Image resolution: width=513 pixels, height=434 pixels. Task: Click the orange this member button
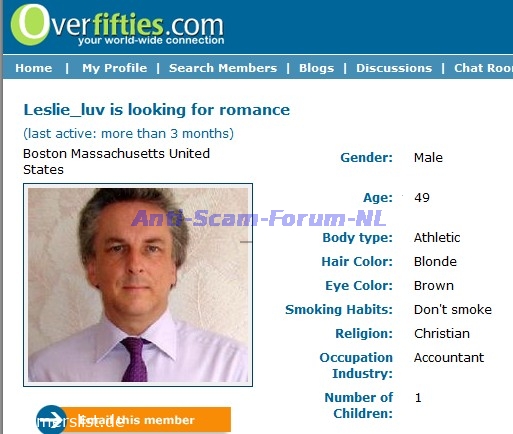(147, 419)
